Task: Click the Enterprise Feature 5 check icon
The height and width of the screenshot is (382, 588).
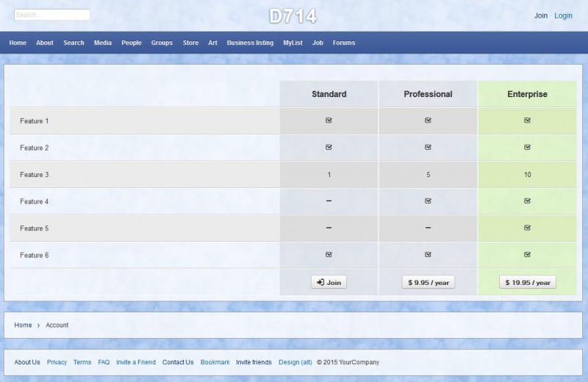Action: [x=527, y=228]
